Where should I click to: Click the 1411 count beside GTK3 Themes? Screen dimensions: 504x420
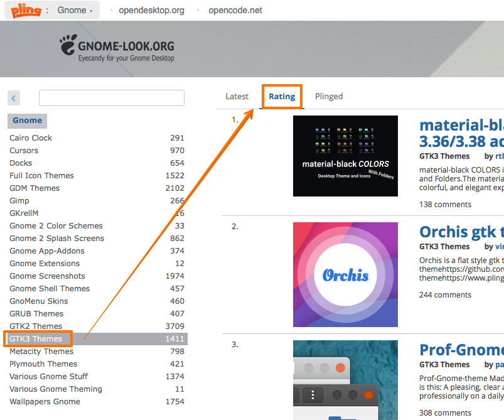click(175, 338)
